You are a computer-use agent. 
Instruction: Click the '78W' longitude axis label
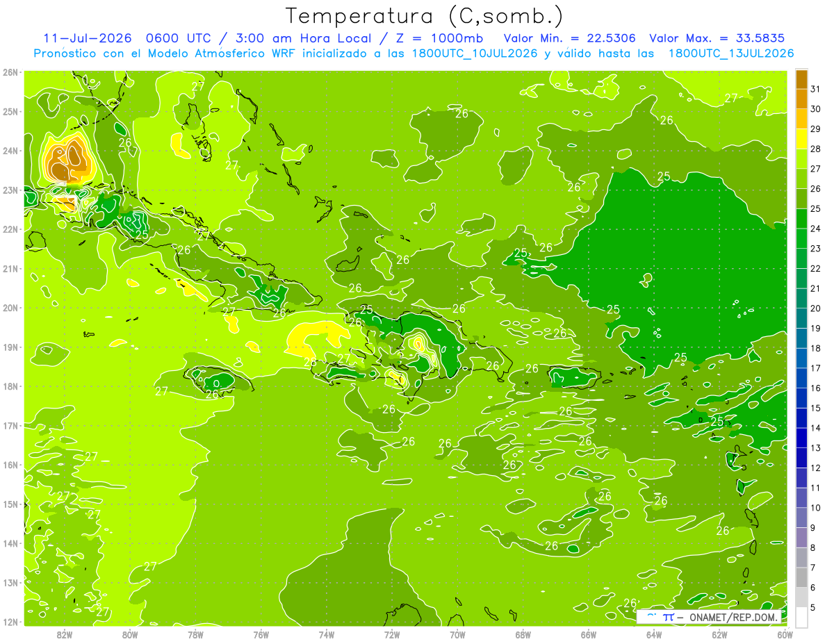coord(195,634)
